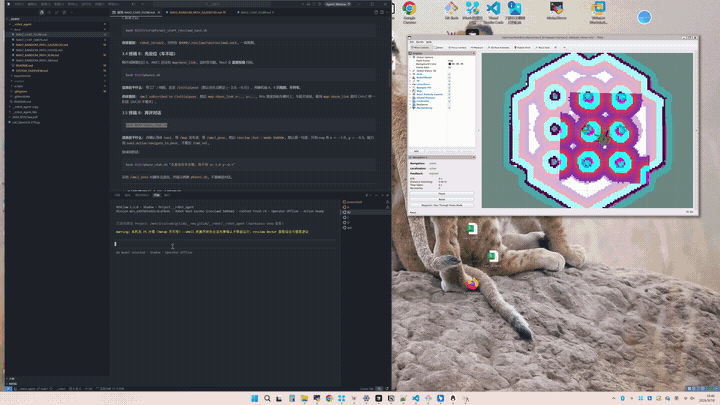Image resolution: width=720 pixels, height=405 pixels.
Task: Open Git Bash desktop shortcut
Action: [x=451, y=11]
